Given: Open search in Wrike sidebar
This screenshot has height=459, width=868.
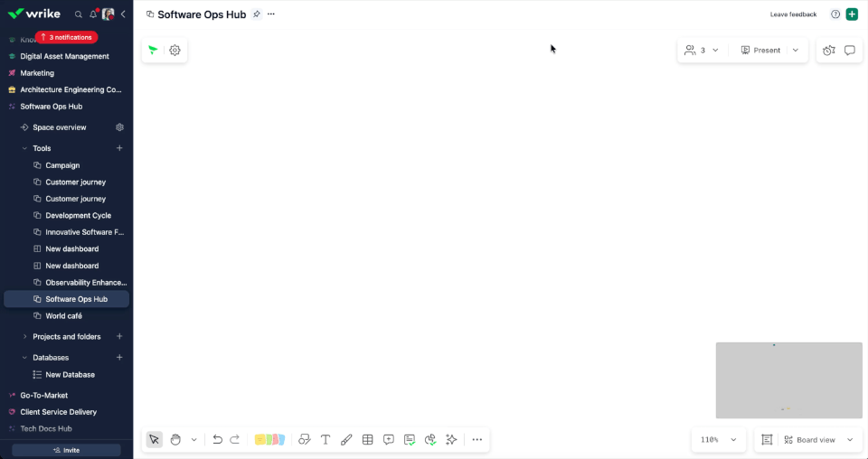Looking at the screenshot, I should click(79, 14).
